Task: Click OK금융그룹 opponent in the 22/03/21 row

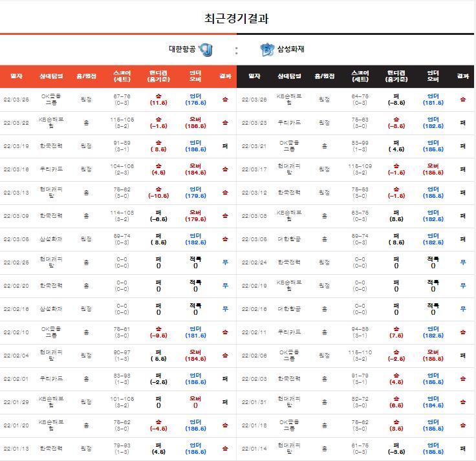Action: [x=289, y=146]
